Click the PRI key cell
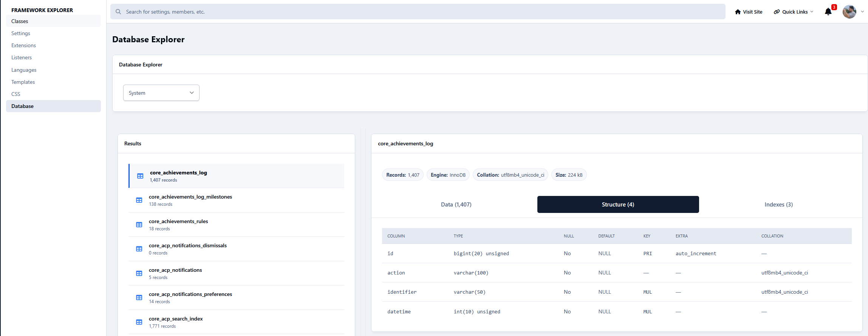The image size is (868, 336). pyautogui.click(x=648, y=253)
